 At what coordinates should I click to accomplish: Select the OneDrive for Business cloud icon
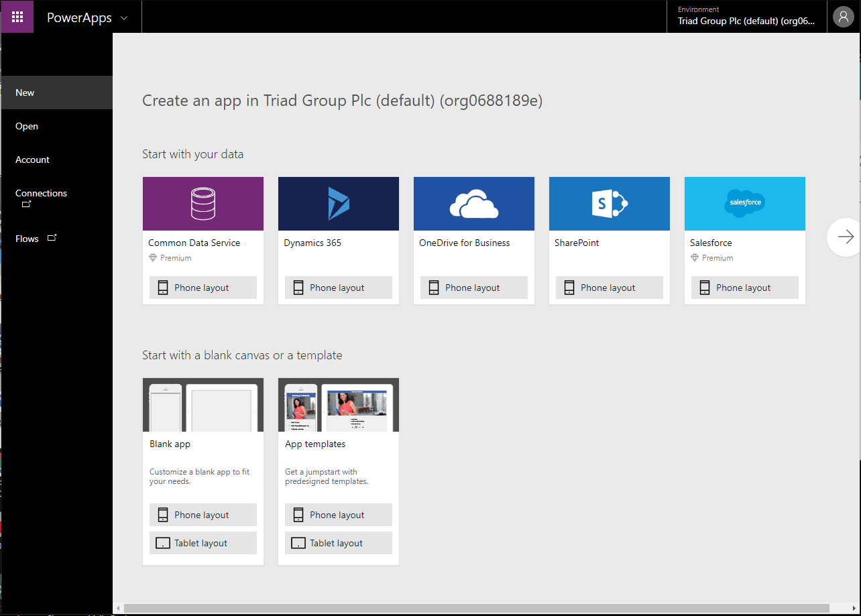tap(473, 204)
